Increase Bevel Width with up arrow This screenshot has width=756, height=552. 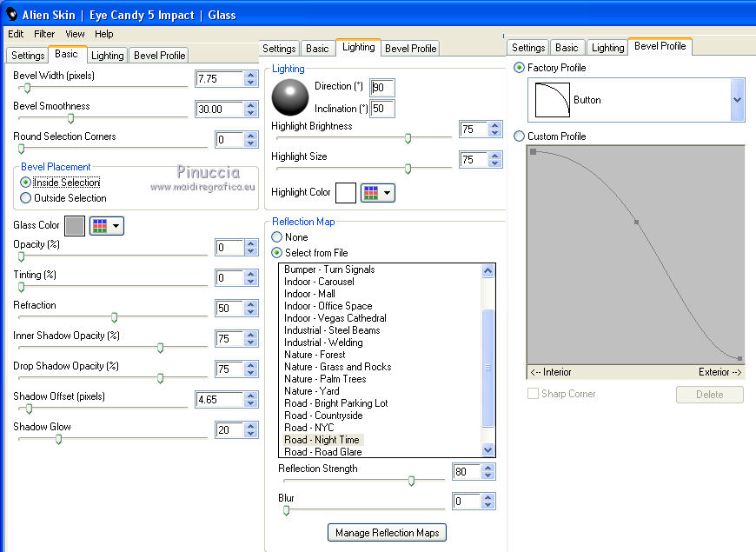(251, 75)
